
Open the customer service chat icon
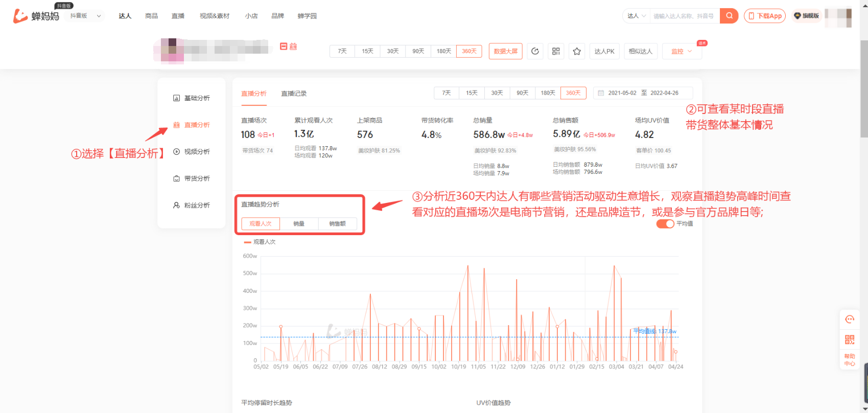850,319
